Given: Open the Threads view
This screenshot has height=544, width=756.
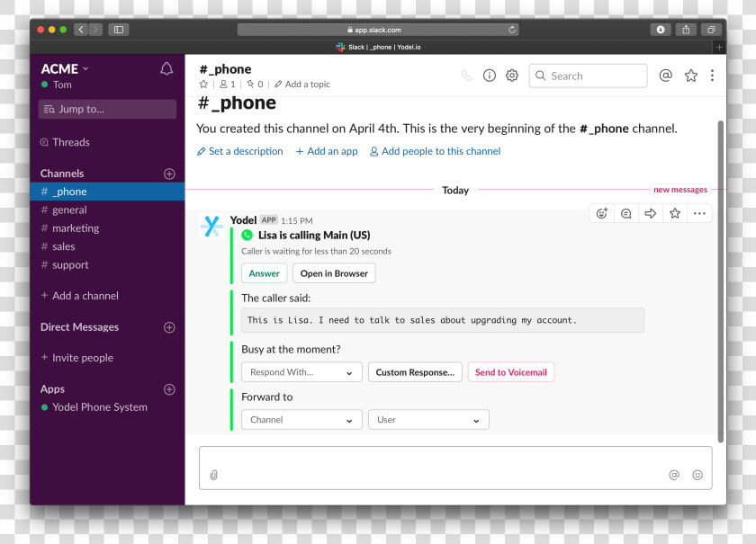Looking at the screenshot, I should [x=66, y=142].
